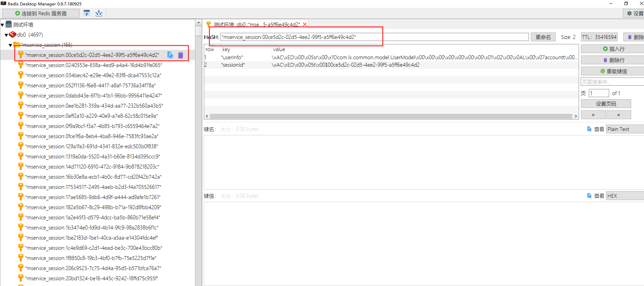Image resolution: width=644 pixels, height=286 pixels.
Task: Select key mservice_session:129a1fa3
Action: point(92,146)
